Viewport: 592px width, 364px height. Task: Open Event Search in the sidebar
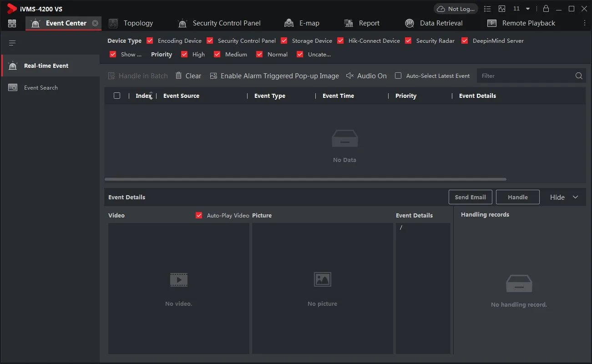(41, 88)
